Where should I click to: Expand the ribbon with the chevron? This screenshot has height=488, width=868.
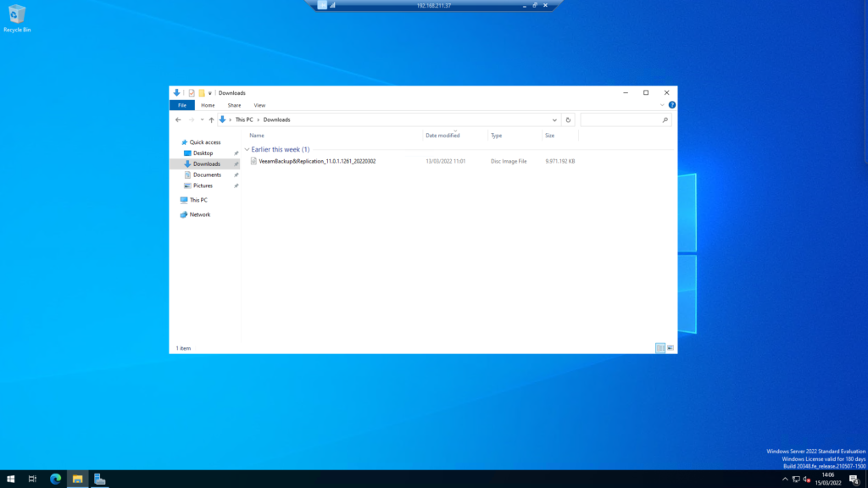[662, 105]
